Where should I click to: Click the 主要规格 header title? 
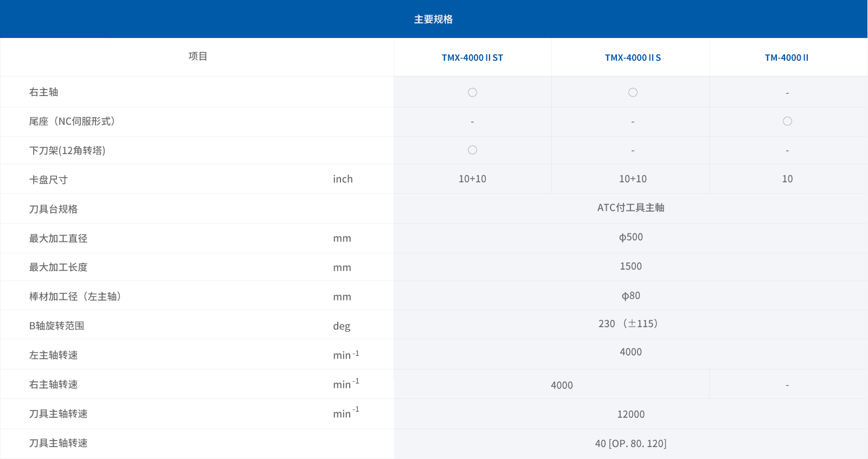433,19
